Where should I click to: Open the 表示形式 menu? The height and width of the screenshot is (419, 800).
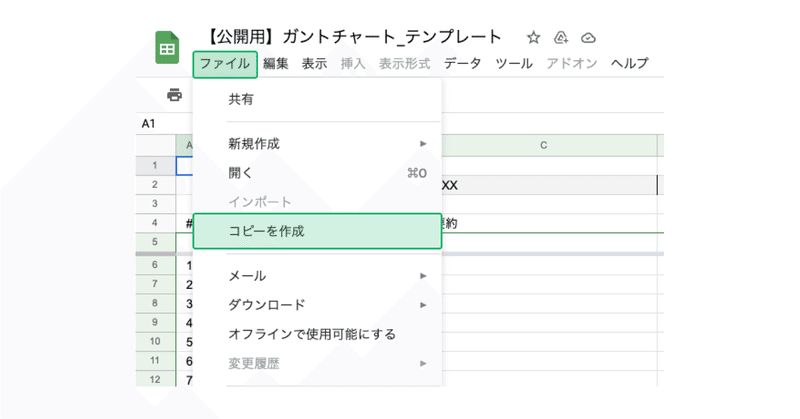tap(405, 64)
